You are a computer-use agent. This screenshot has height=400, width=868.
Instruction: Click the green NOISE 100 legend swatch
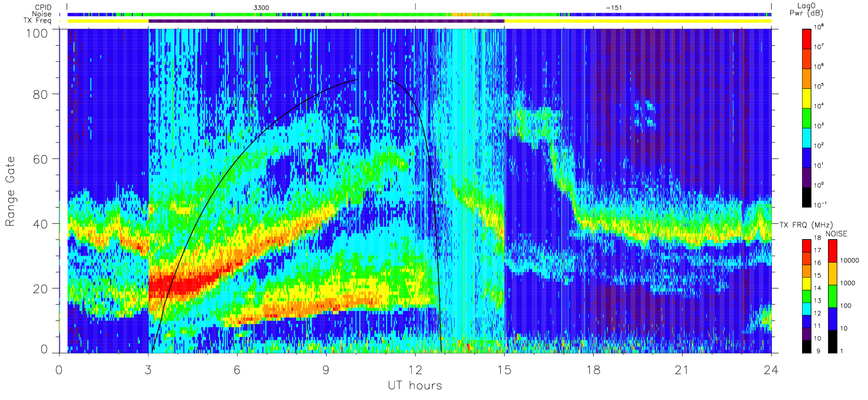pyautogui.click(x=833, y=296)
